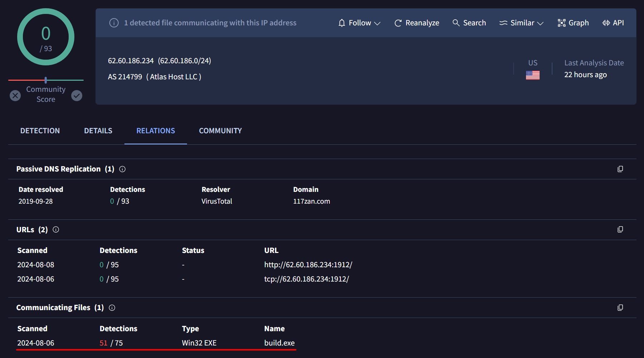Expand the Similar dropdown menu
Screen dimensions: 644x358
coord(521,23)
